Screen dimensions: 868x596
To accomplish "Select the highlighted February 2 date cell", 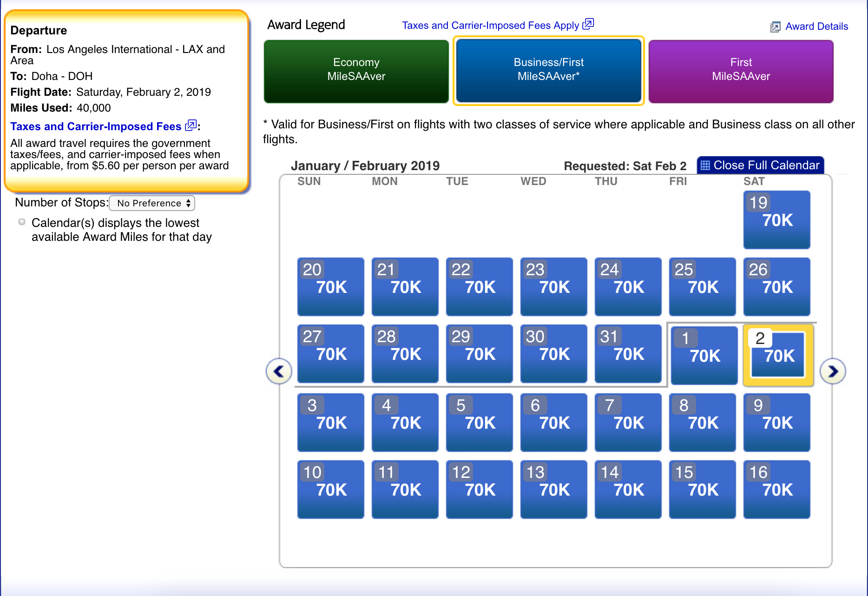I will coord(778,356).
